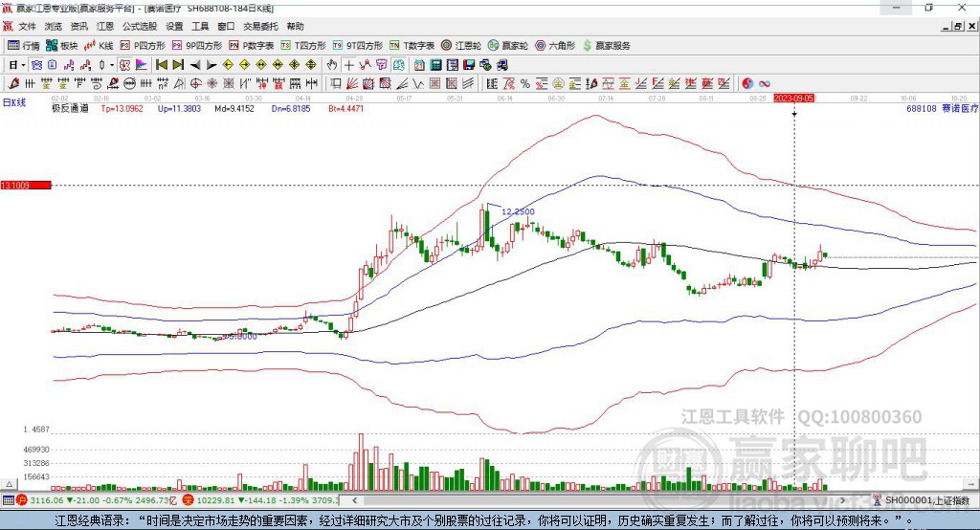Click the minus button beside volume panel
980x530 pixels.
click(x=970, y=484)
